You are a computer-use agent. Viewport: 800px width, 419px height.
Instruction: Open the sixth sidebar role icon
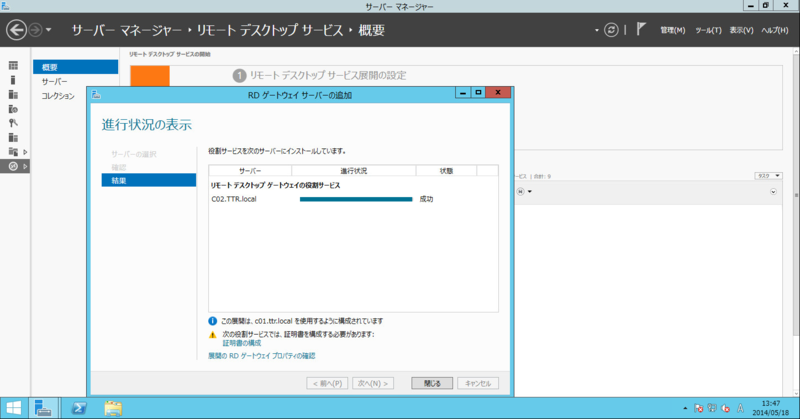13,137
